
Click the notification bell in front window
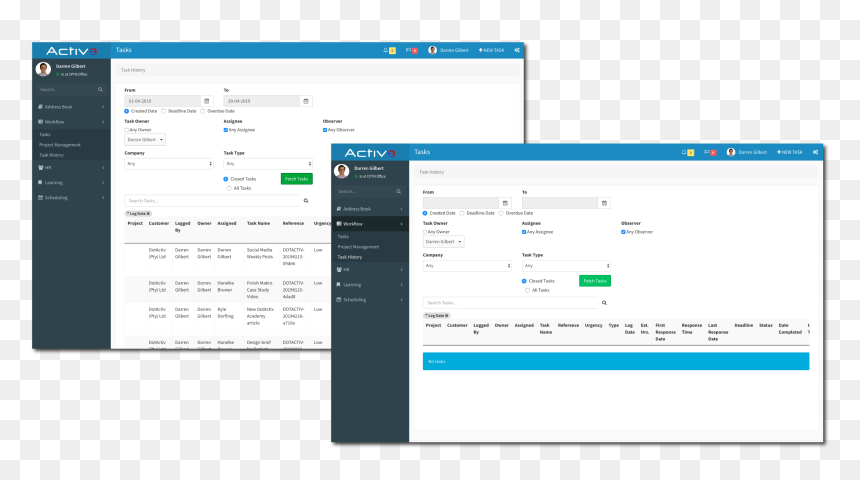(x=684, y=153)
